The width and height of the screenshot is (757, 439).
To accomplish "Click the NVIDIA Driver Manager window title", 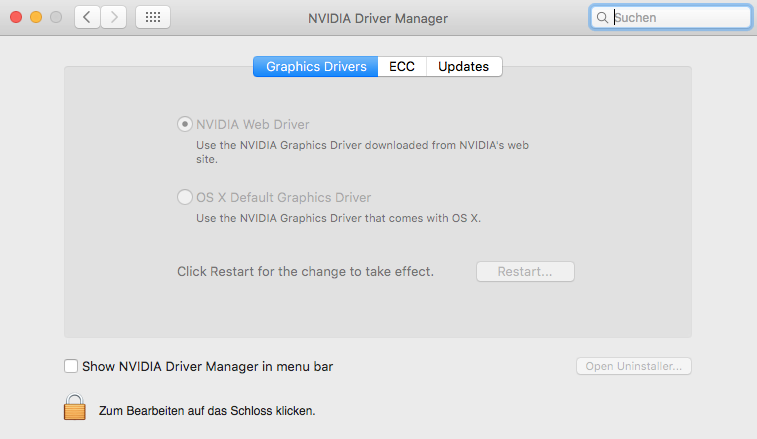I will click(378, 18).
